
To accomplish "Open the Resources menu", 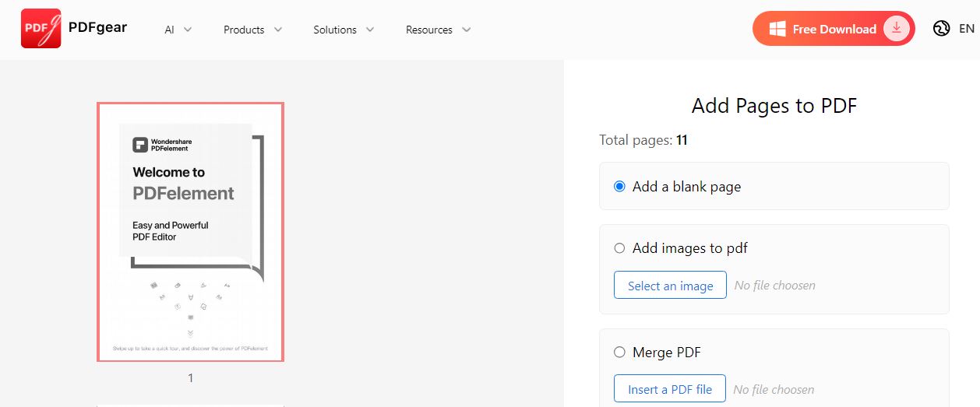I will point(429,30).
